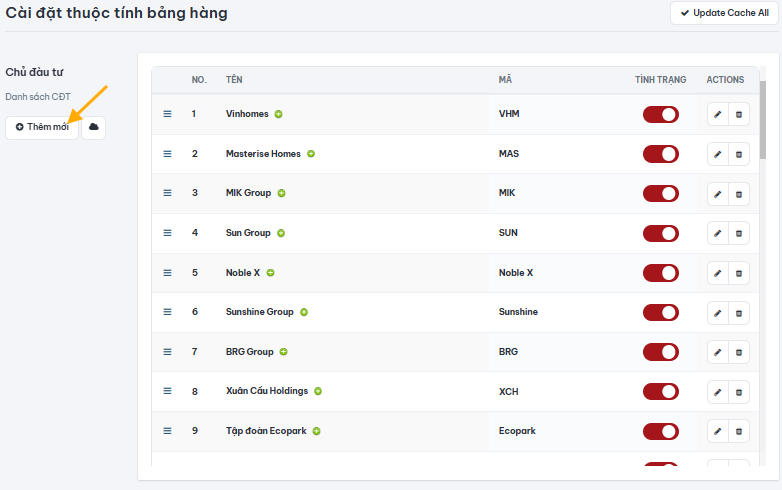Click the trash icon for Noble X

coord(739,273)
